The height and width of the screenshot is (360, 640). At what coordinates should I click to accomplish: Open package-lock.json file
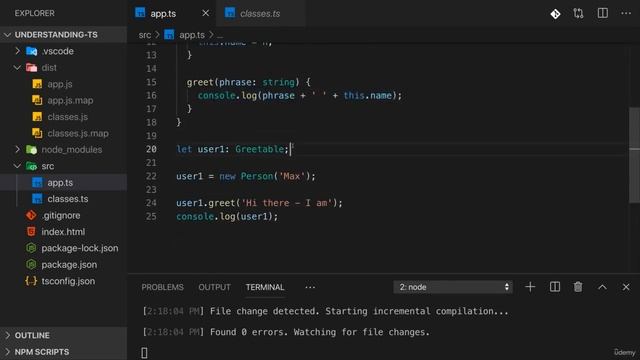[80, 248]
